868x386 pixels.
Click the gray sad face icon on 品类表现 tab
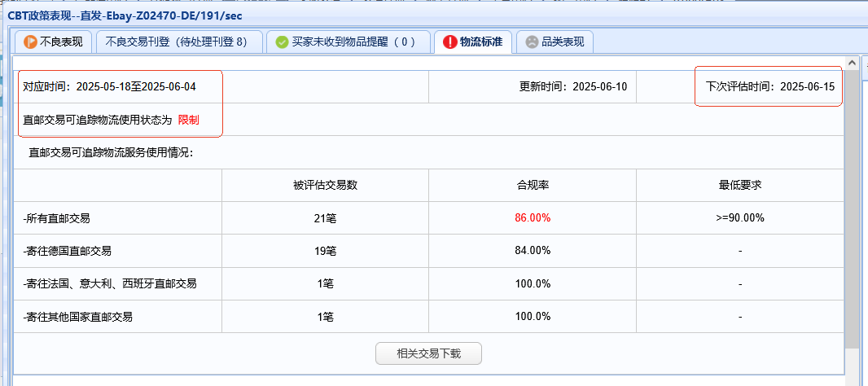532,42
